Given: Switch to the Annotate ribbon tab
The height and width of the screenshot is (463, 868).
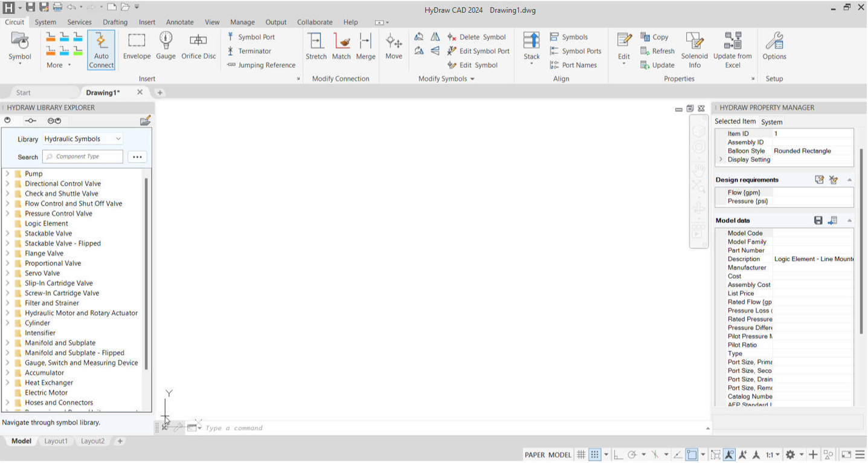Looking at the screenshot, I should (x=180, y=22).
